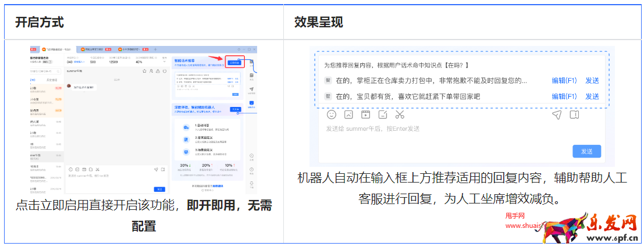Click 发送 link for the 掌柜正在仓库 reply
Screen dimensions: 644x250
[592, 80]
